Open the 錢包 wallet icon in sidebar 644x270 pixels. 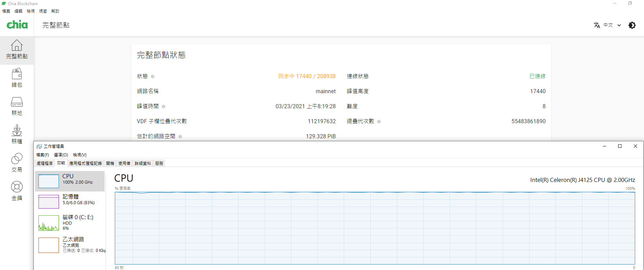pyautogui.click(x=17, y=73)
